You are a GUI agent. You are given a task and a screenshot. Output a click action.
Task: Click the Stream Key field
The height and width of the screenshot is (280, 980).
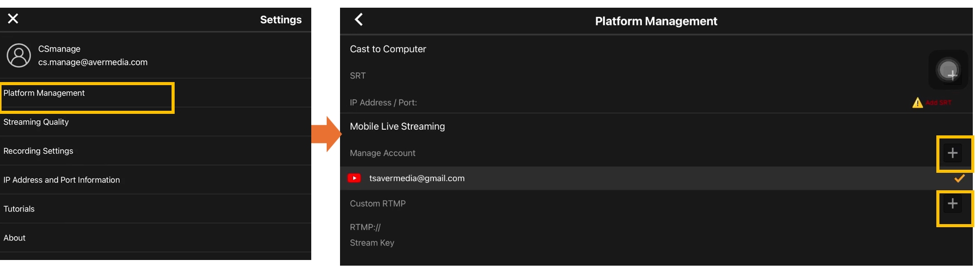click(372, 243)
